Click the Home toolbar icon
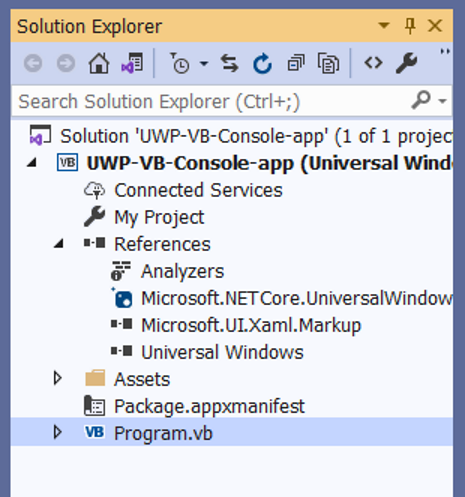This screenshot has width=465, height=497. point(99,63)
